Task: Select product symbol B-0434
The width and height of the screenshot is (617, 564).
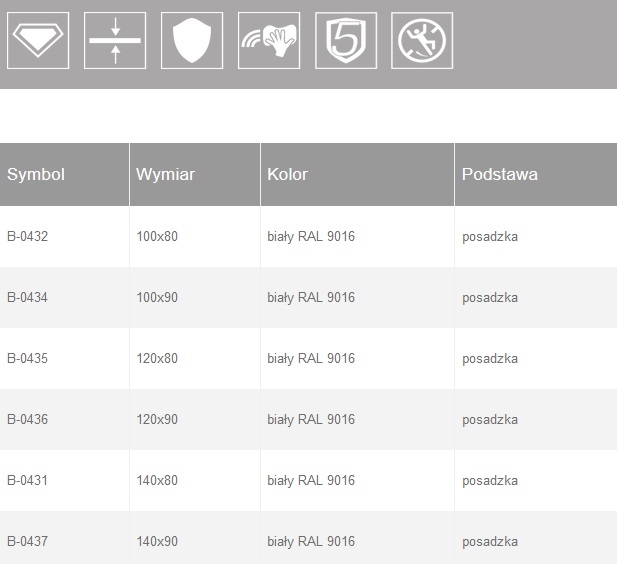Action: (x=28, y=297)
